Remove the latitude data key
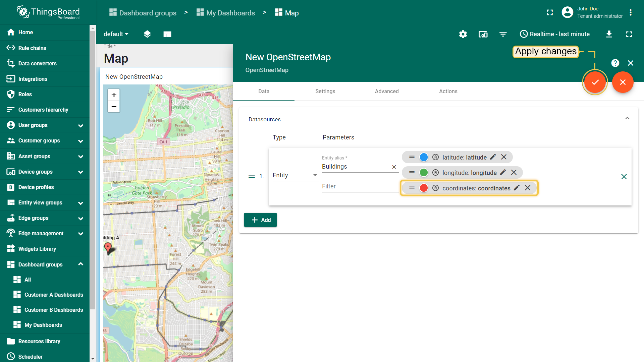The width and height of the screenshot is (644, 362). point(504,157)
